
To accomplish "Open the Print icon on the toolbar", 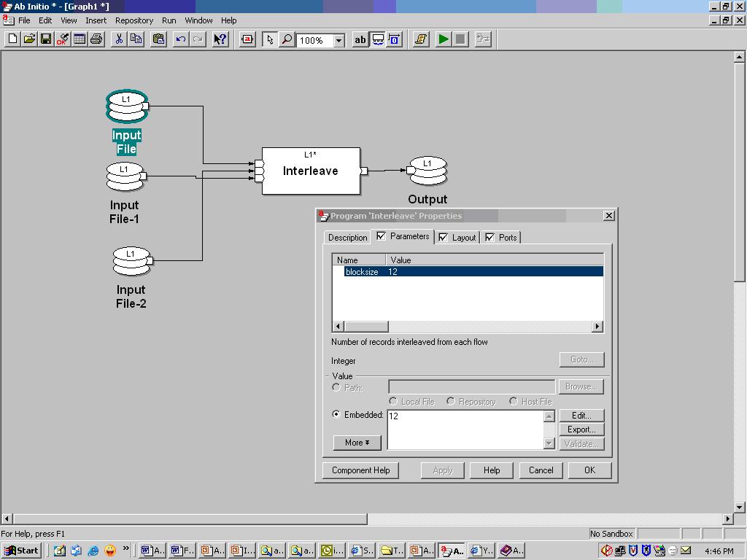I will [x=97, y=39].
